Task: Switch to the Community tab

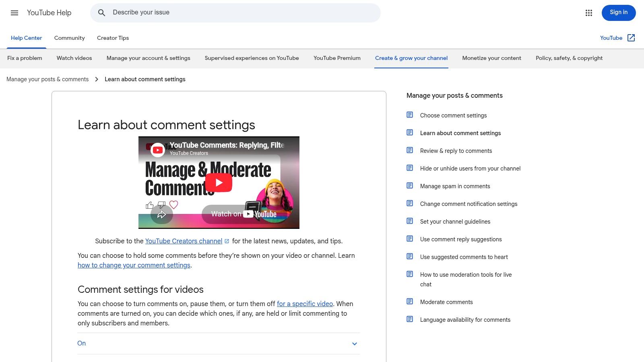Action: click(70, 38)
